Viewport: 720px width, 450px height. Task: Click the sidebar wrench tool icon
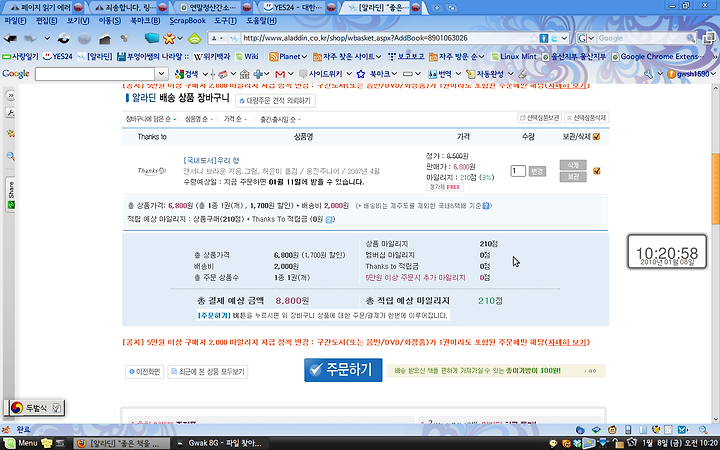(10, 112)
